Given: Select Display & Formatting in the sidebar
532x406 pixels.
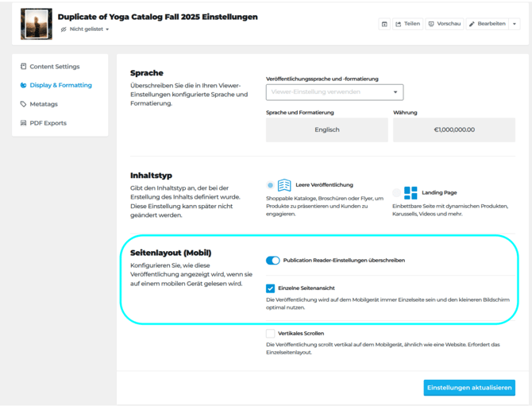Looking at the screenshot, I should pyautogui.click(x=60, y=85).
